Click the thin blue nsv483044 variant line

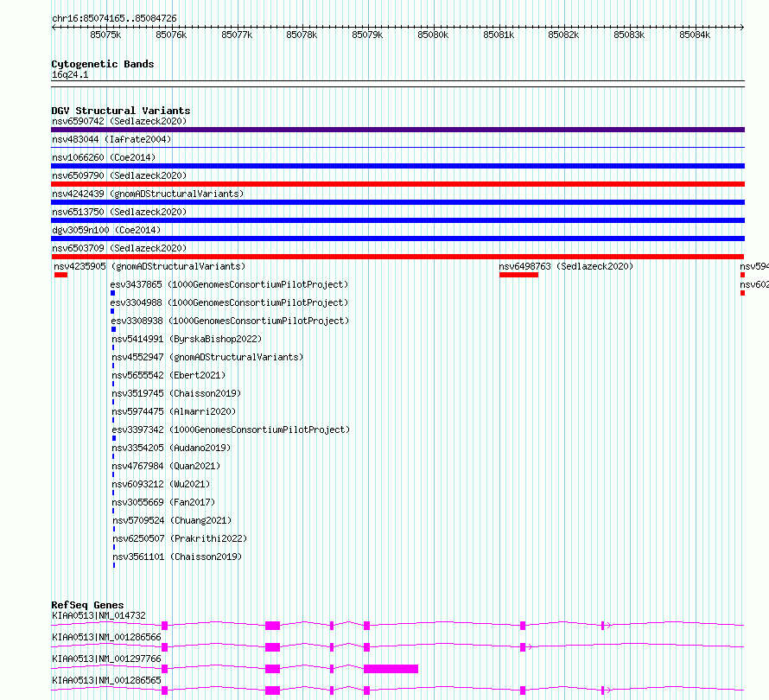coord(397,147)
